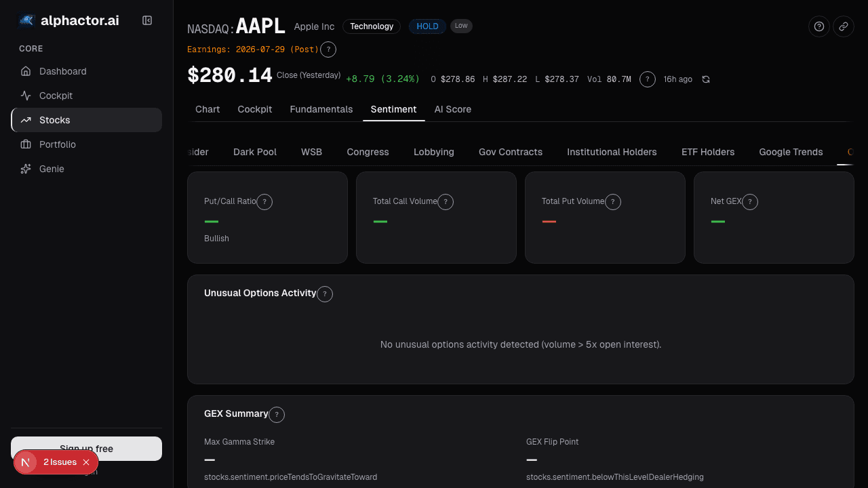The image size is (868, 488).
Task: Click help icon beside Total Call Volume
Action: pos(446,202)
